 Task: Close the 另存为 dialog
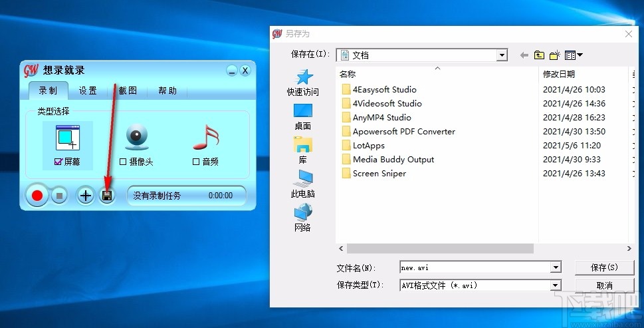629,34
